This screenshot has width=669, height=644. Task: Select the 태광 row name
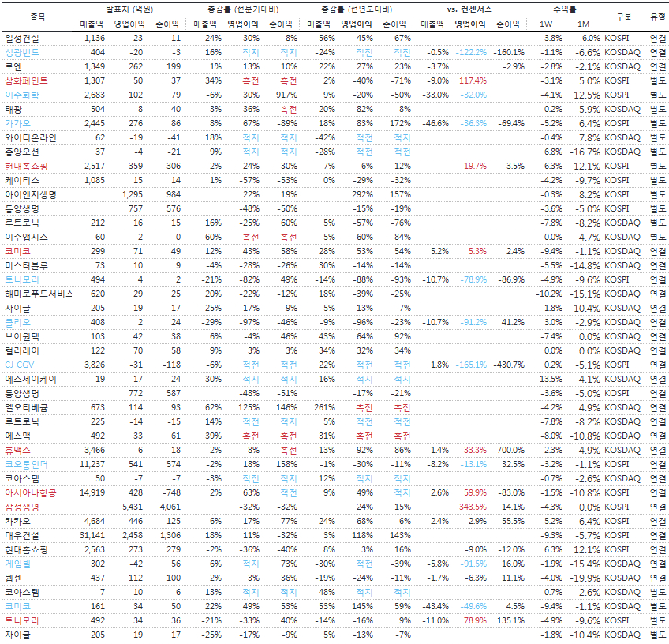pyautogui.click(x=13, y=109)
